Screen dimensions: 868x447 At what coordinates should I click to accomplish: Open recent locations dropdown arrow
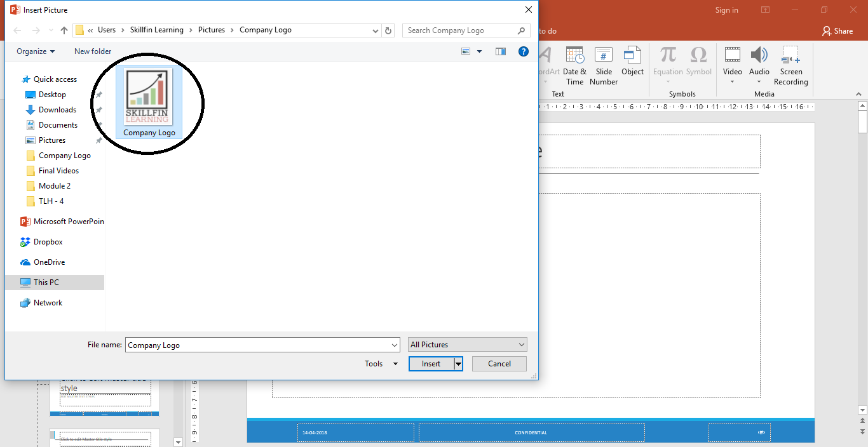click(x=51, y=30)
